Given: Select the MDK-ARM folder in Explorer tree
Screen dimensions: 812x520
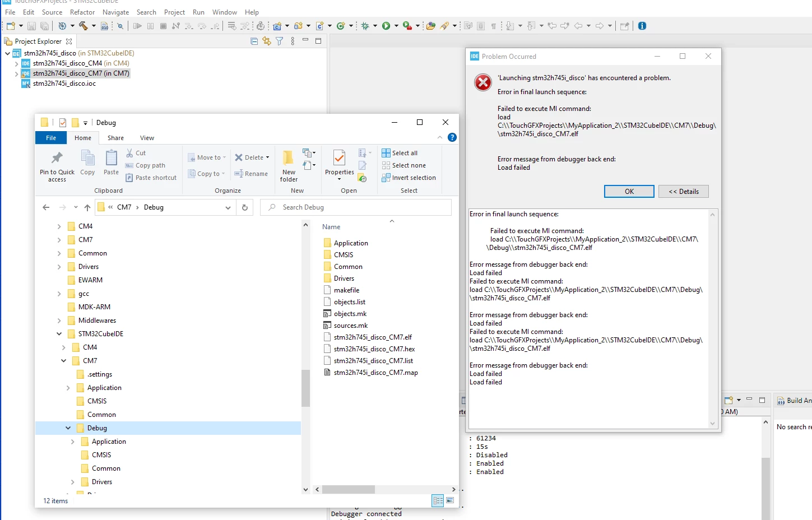Looking at the screenshot, I should point(94,307).
